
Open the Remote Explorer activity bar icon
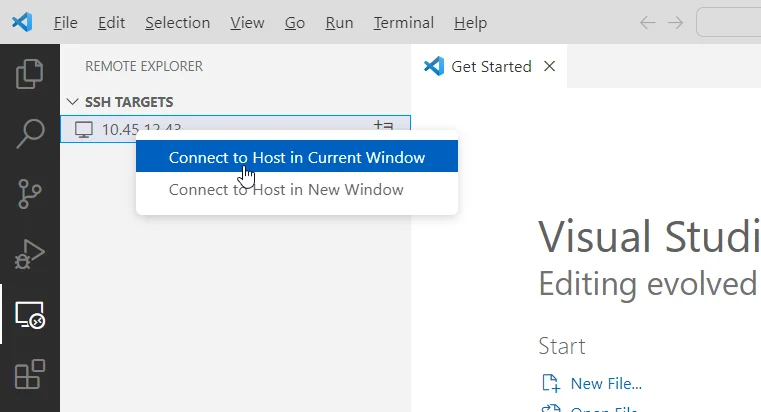pos(30,315)
